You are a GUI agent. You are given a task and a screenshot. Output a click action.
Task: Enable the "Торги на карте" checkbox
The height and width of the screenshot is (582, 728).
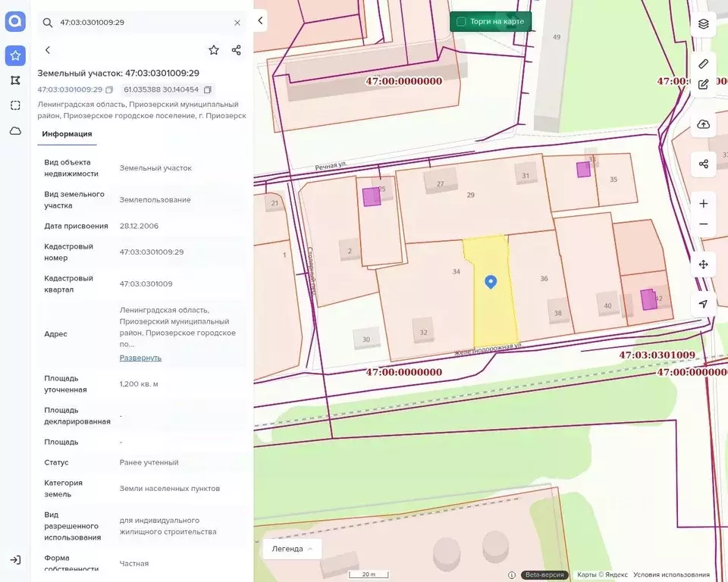tap(461, 21)
